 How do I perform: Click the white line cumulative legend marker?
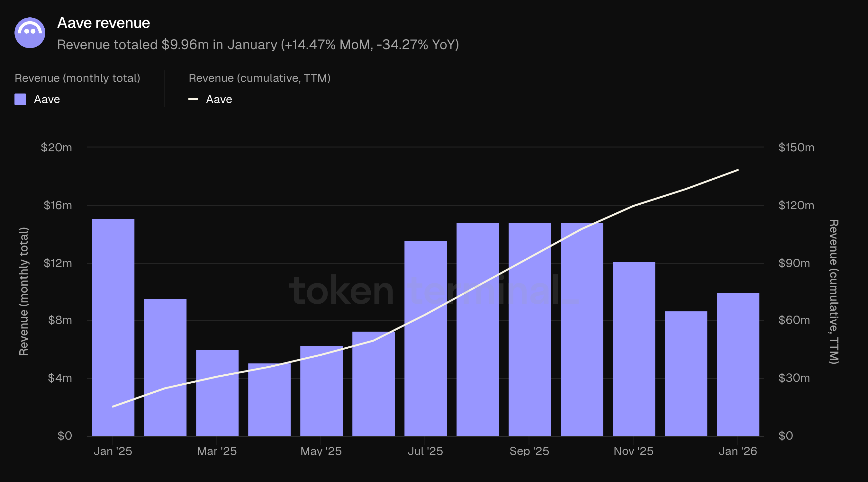193,99
